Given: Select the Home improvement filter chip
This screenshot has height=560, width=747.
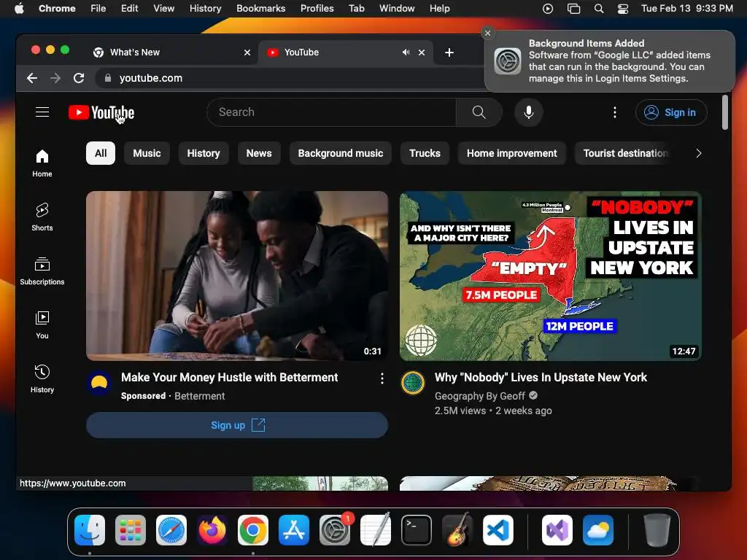Looking at the screenshot, I should (x=511, y=153).
